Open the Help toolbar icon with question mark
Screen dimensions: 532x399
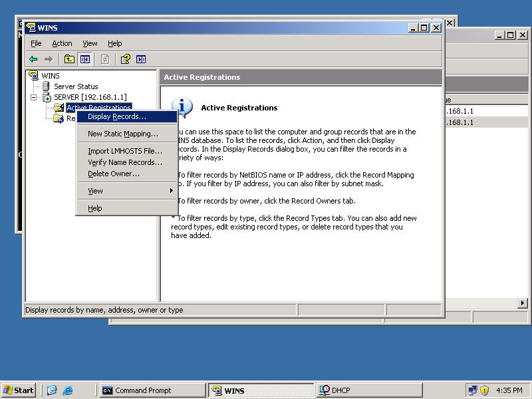click(x=125, y=59)
